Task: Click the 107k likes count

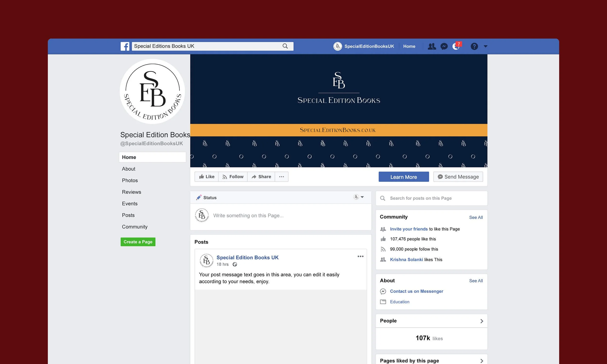Action: 429,338
